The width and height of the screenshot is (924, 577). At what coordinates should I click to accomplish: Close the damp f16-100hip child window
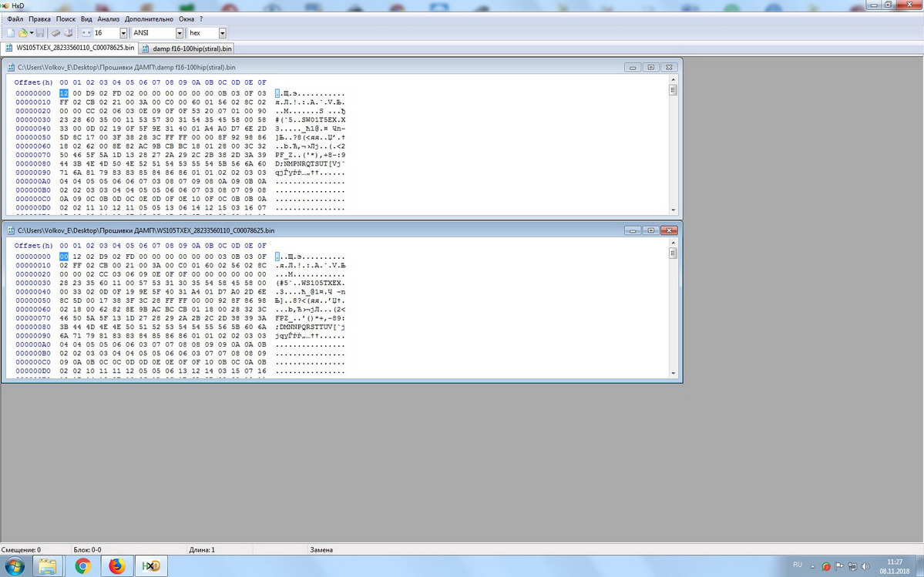click(x=669, y=67)
